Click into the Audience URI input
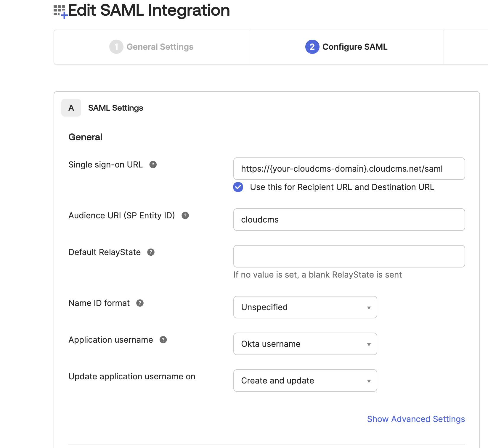488x448 pixels. (349, 220)
